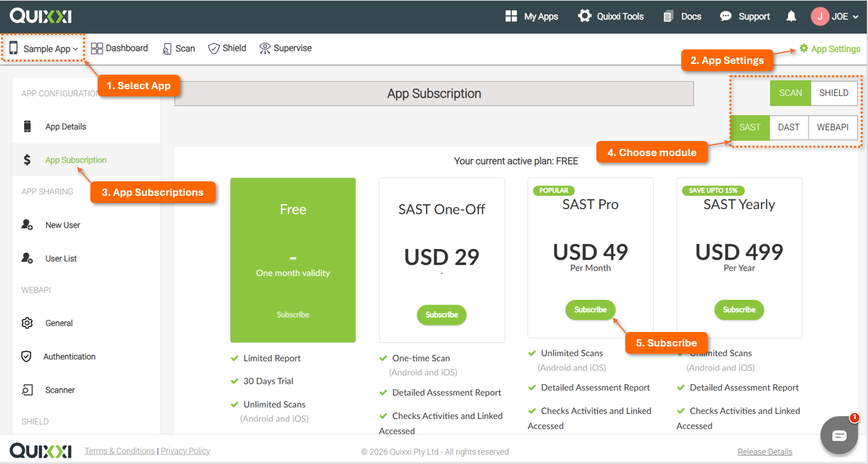The image size is (868, 464).
Task: Click the Scan magnifier icon
Action: coord(167,49)
